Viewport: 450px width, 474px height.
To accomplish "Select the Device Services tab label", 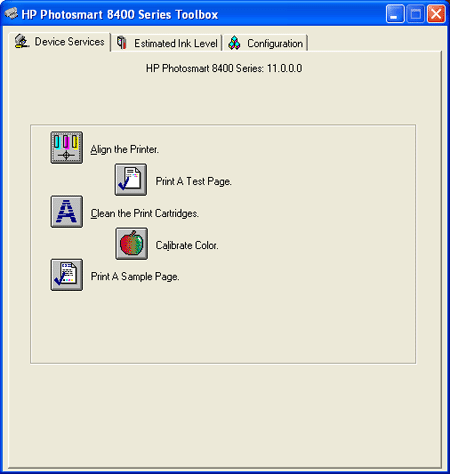I will 69,42.
